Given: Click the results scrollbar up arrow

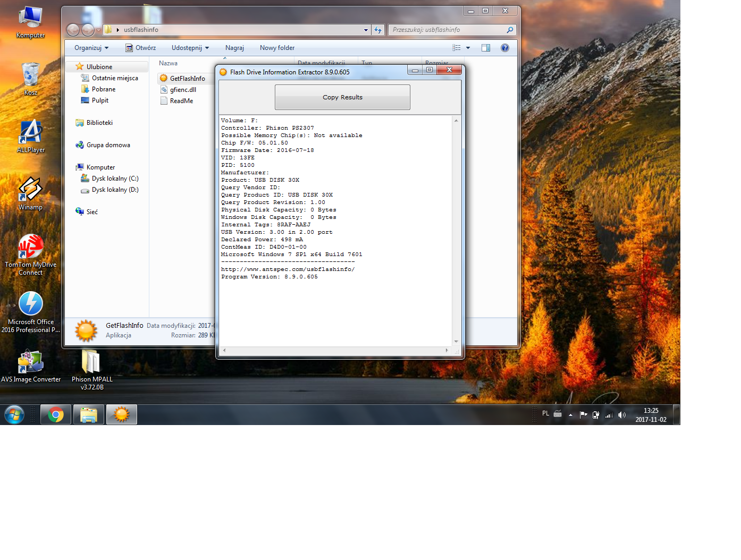Looking at the screenshot, I should coord(456,121).
